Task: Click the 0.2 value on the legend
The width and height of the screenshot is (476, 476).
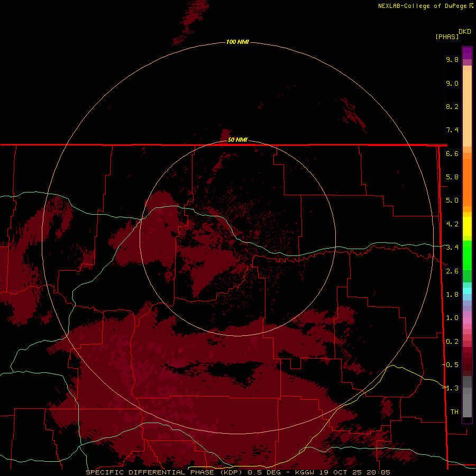Action: 452,342
